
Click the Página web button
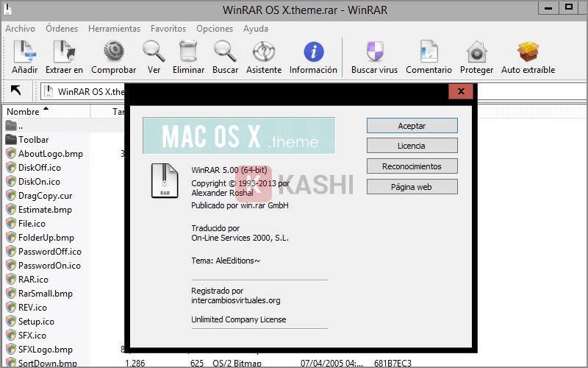coord(412,187)
